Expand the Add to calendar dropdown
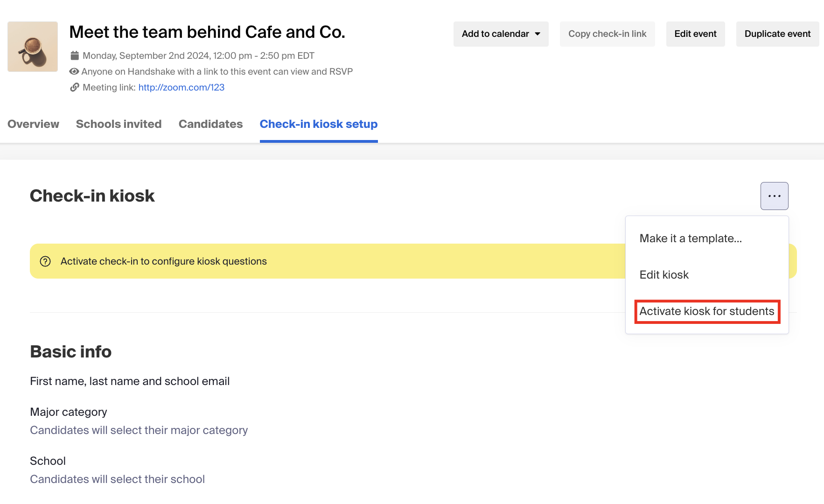The image size is (824, 504). pos(501,34)
